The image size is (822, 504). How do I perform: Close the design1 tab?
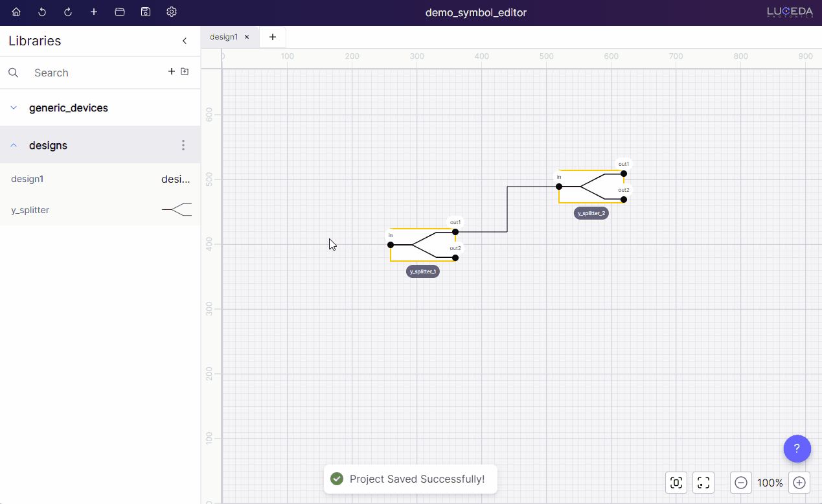[247, 37]
